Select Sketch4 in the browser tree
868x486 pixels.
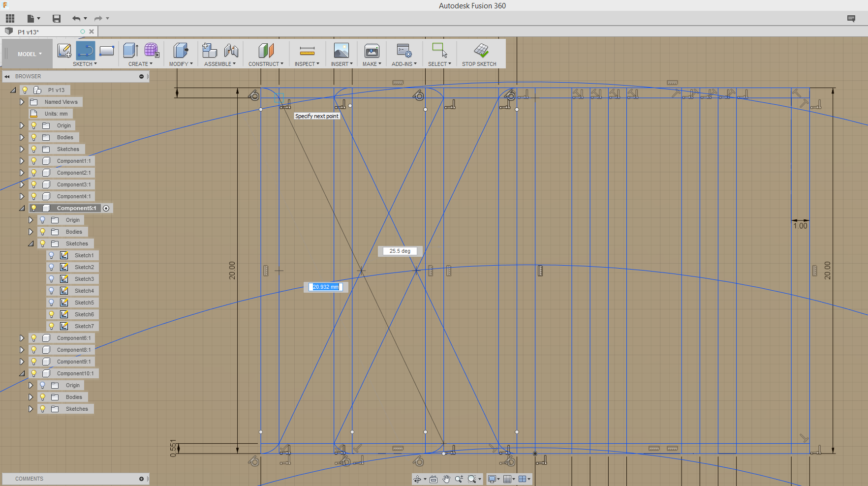pyautogui.click(x=84, y=291)
